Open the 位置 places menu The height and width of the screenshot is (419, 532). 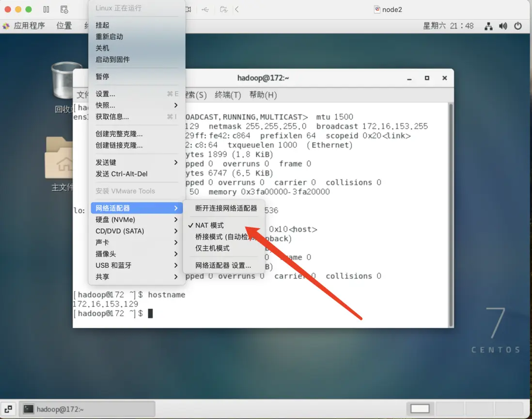[64, 26]
